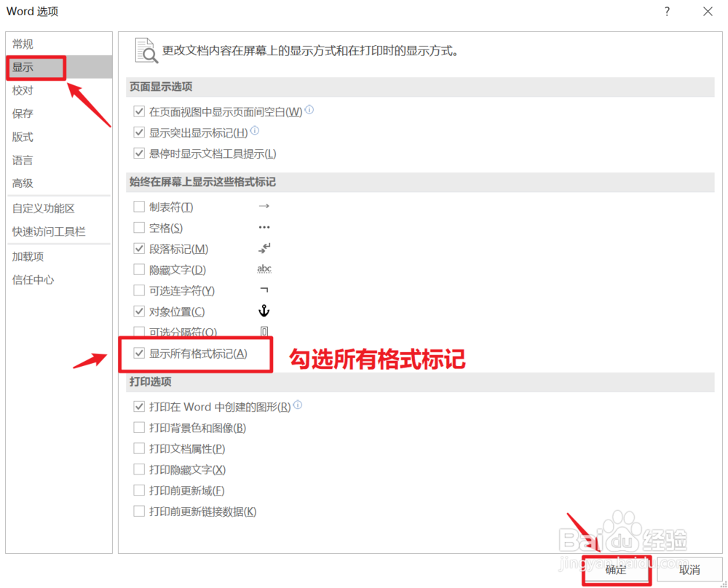Enable 打印前更新域 checkbox
This screenshot has width=728, height=588.
[139, 490]
